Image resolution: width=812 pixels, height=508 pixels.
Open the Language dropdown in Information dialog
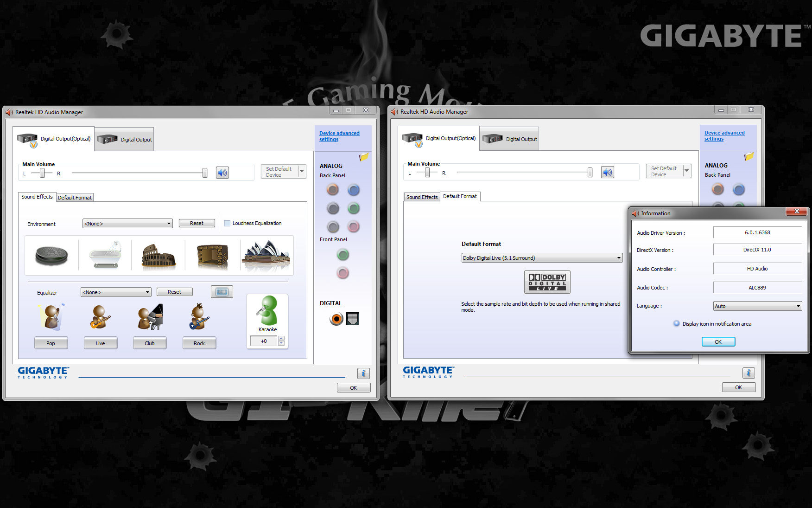coord(757,306)
